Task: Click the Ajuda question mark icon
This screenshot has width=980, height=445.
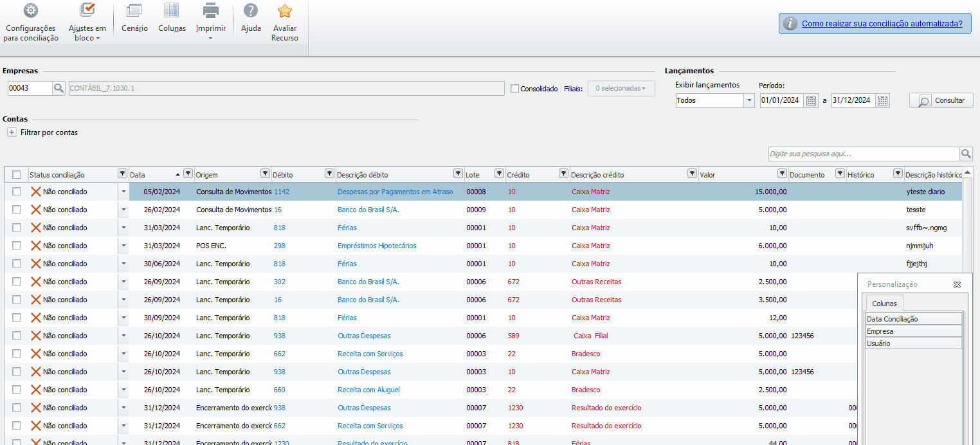Action: point(251,11)
